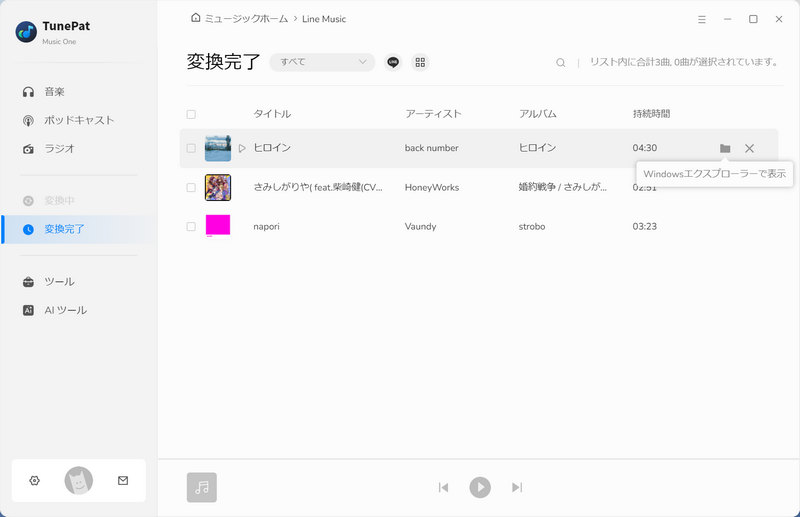
Task: Click the ヒロイン album cover thumbnail
Action: (x=218, y=149)
